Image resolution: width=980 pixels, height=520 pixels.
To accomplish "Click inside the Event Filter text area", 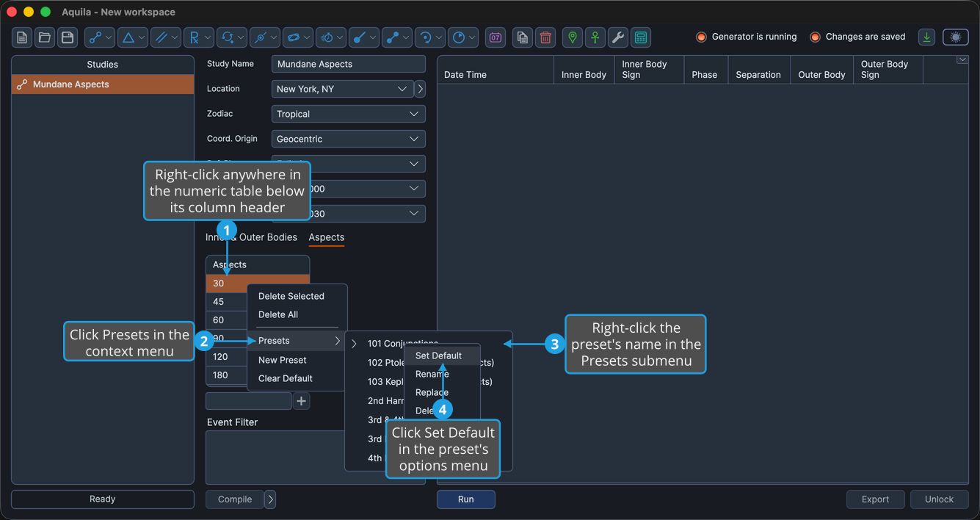I will [x=315, y=457].
